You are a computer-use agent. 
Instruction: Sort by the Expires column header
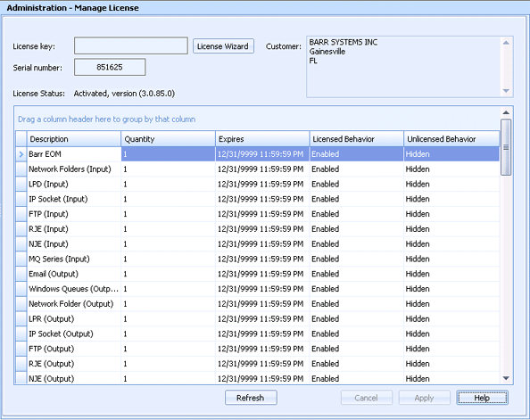coord(262,139)
